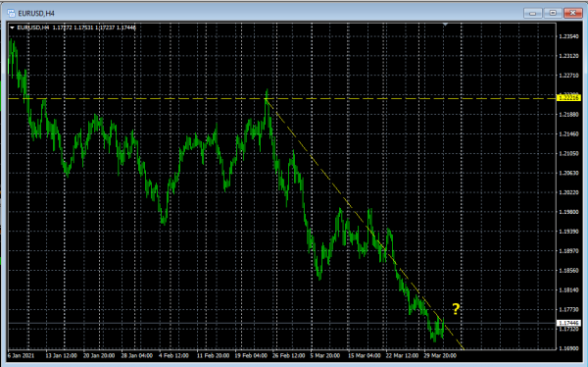Maximize the EURUSD,H4 chart window

point(553,13)
